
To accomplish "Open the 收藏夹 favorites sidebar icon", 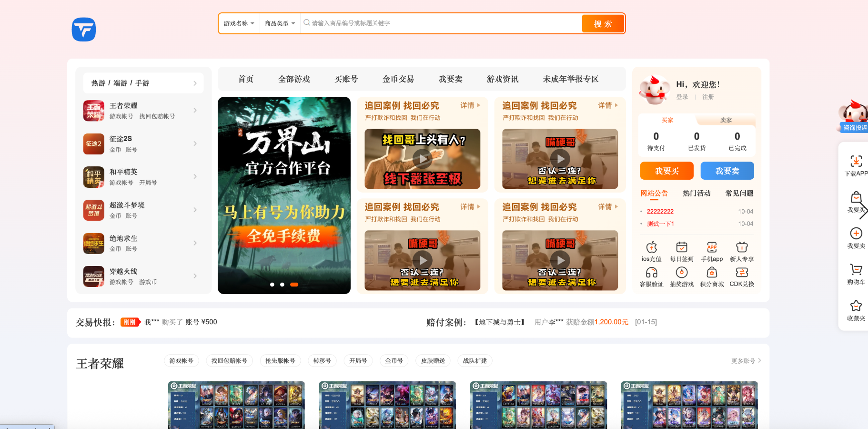I will click(x=857, y=308).
